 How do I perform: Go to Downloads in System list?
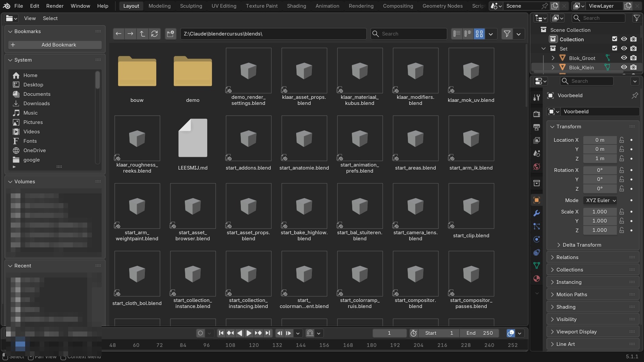[x=37, y=104]
